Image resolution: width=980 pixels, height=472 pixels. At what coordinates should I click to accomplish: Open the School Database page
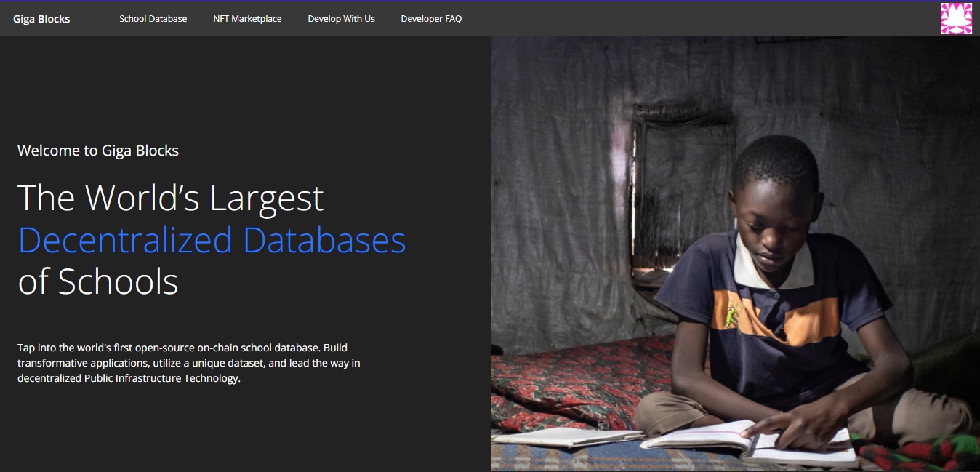pyautogui.click(x=153, y=19)
